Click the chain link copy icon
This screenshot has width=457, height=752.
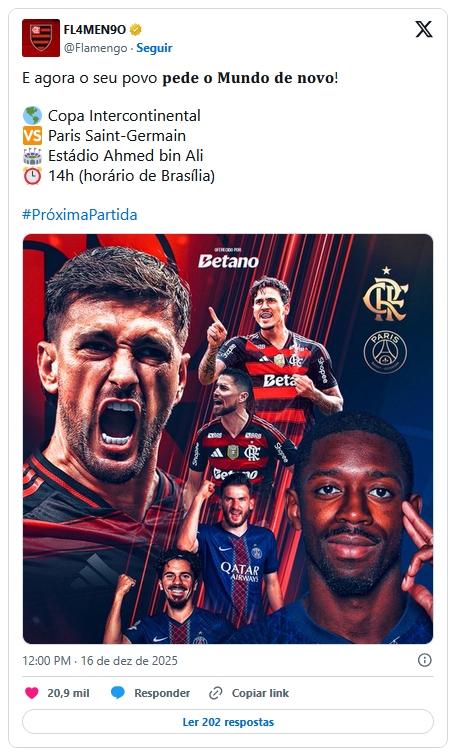[x=215, y=693]
